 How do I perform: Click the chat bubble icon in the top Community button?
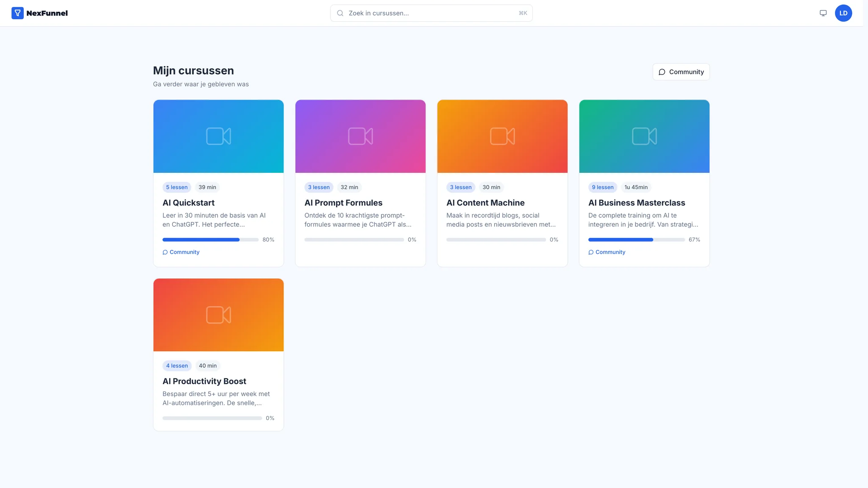click(x=662, y=72)
